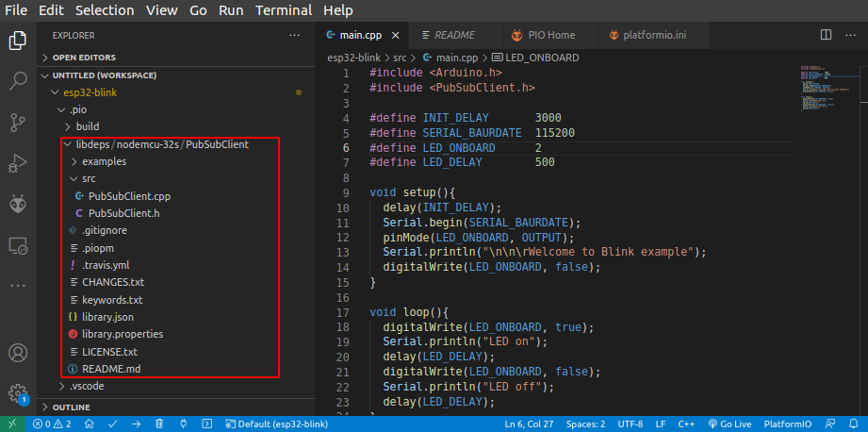
Task: Switch to the README tab
Action: (455, 36)
